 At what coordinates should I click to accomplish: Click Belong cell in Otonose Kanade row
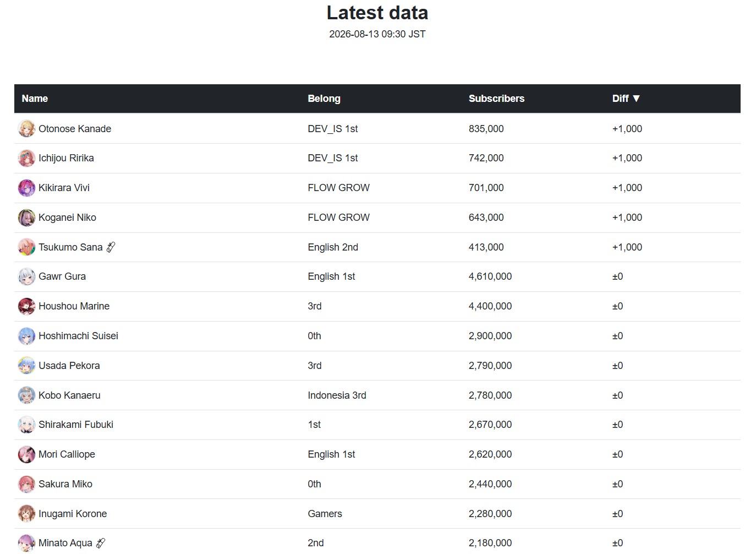coord(332,129)
